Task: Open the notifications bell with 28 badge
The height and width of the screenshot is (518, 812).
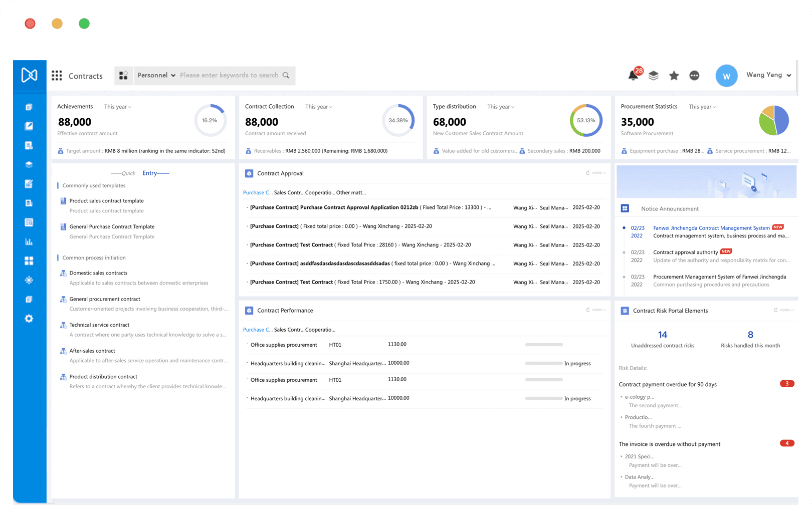Action: tap(635, 74)
